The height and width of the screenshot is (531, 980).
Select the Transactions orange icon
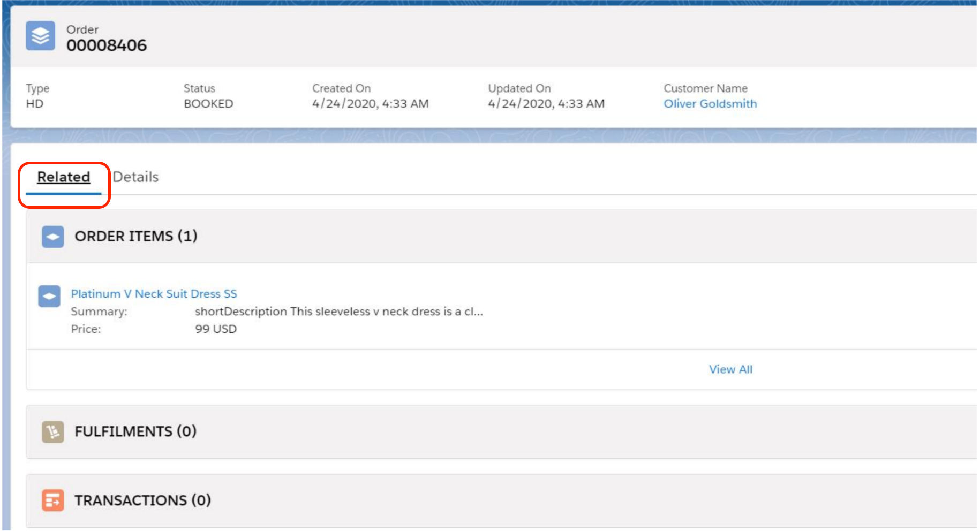pos(52,500)
